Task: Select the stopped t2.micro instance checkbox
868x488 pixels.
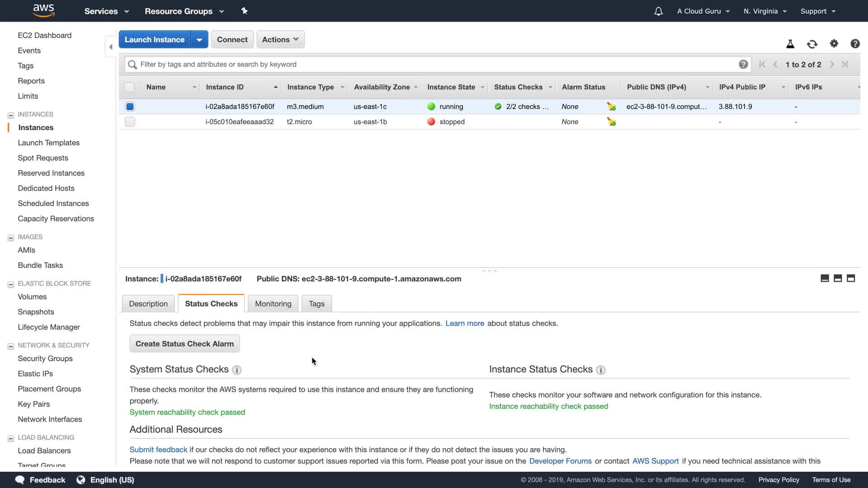Action: pos(130,122)
